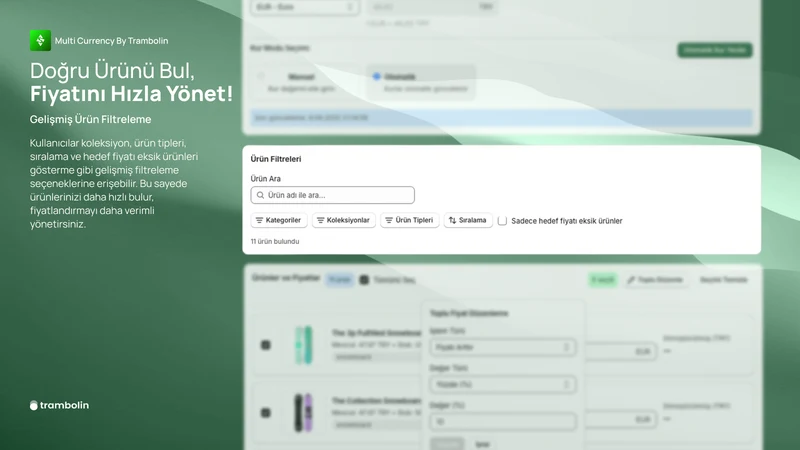Open the Değer Türü dropdown in bulk edit popup
Screen dimensions: 800x450
pos(503,384)
